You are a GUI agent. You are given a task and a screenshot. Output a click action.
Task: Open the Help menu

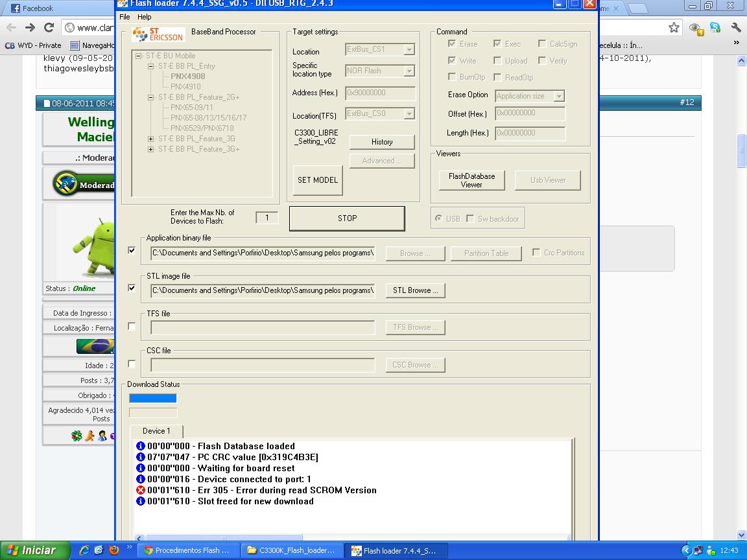tap(145, 17)
